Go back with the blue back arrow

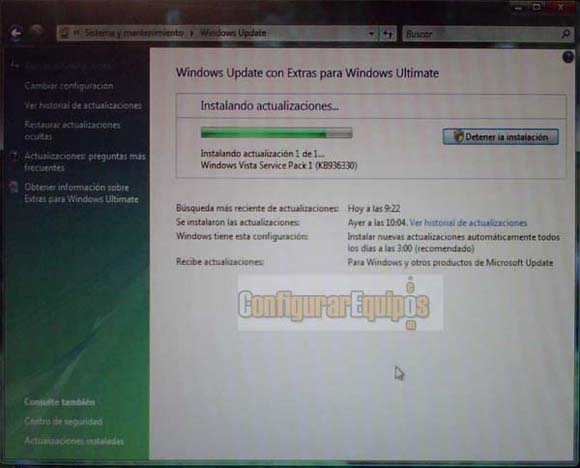(x=16, y=33)
